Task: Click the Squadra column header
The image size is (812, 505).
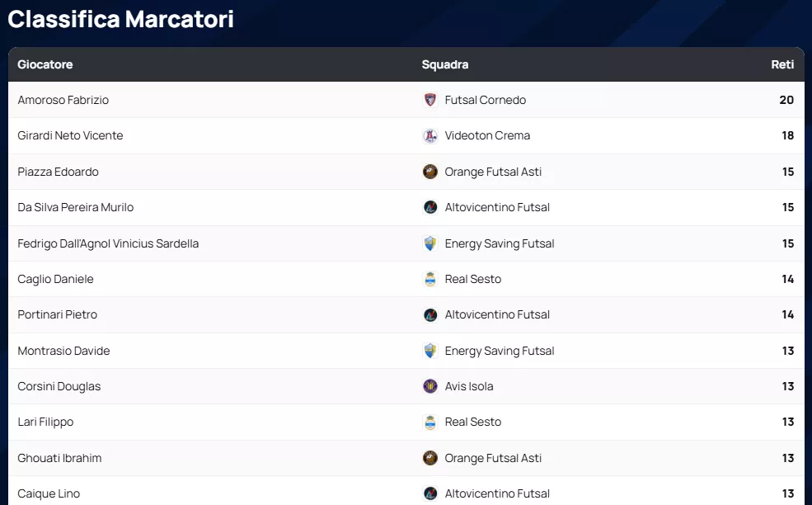Action: pos(445,64)
